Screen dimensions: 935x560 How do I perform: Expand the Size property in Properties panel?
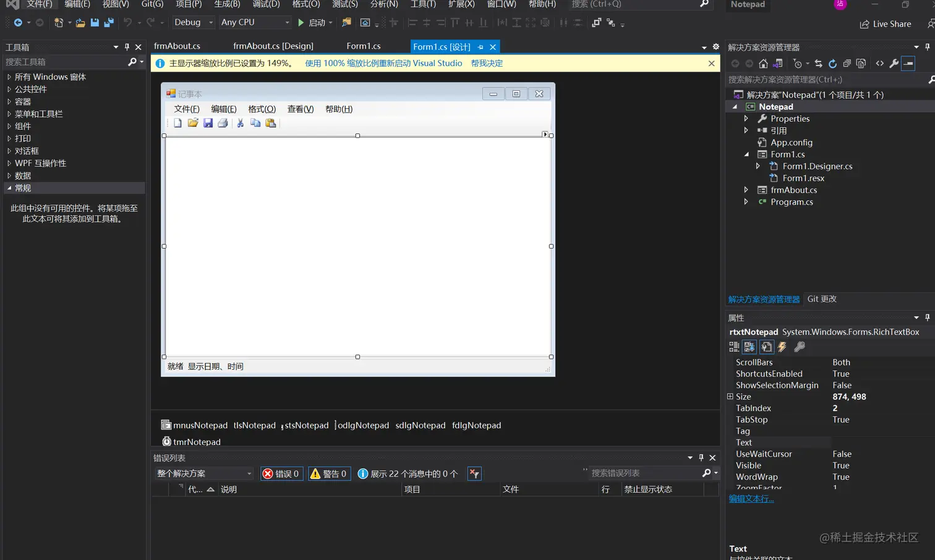[x=730, y=397]
